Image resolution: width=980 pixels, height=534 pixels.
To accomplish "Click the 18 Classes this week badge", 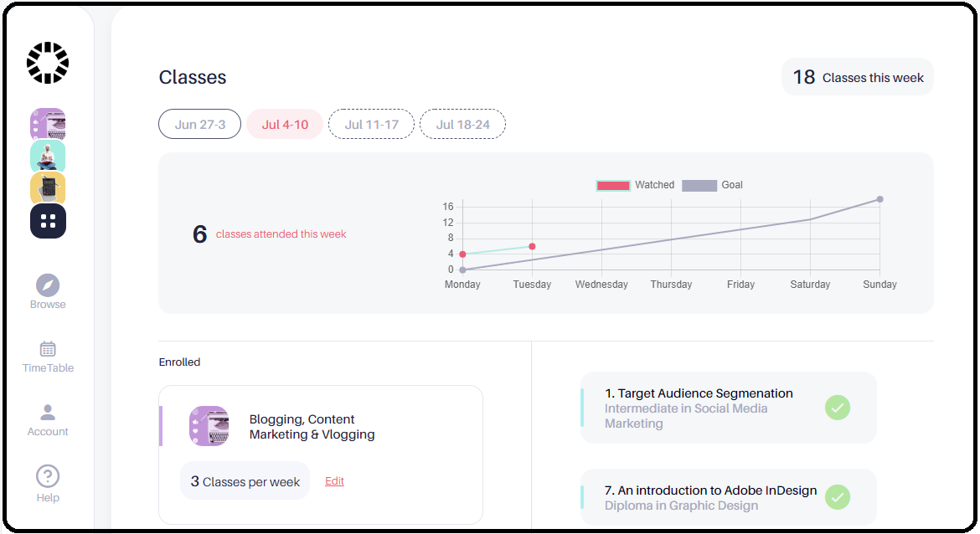I will tap(858, 77).
